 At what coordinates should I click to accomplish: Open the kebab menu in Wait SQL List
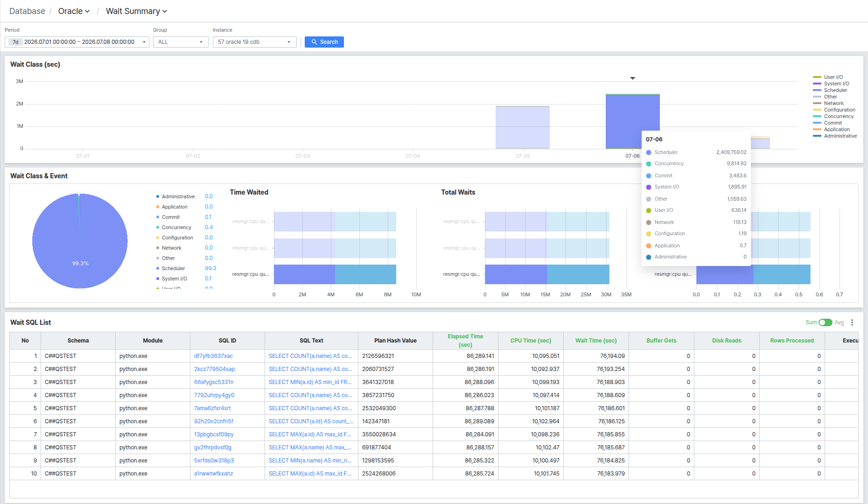click(852, 322)
